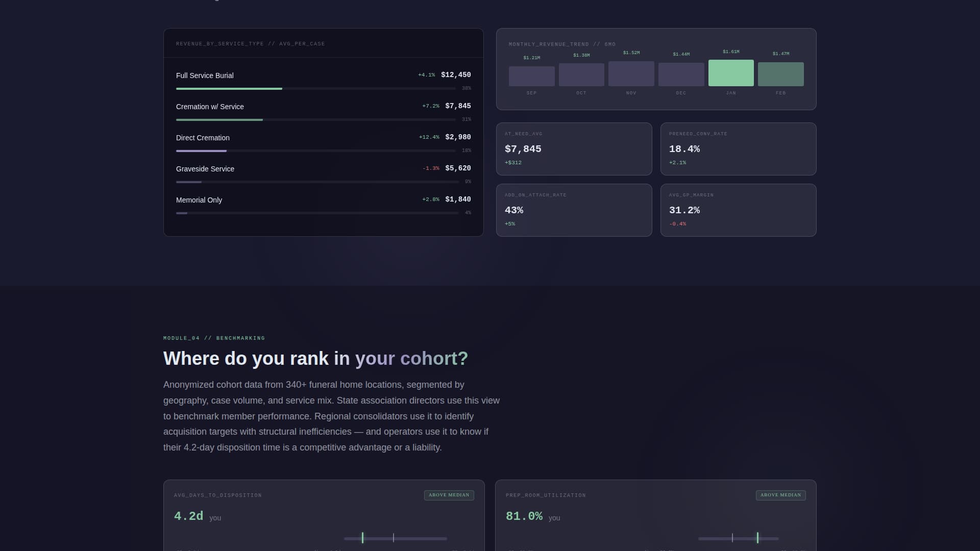The width and height of the screenshot is (980, 551).
Task: Click the PREP_ROOM_UTILIZATION card title
Action: click(546, 495)
